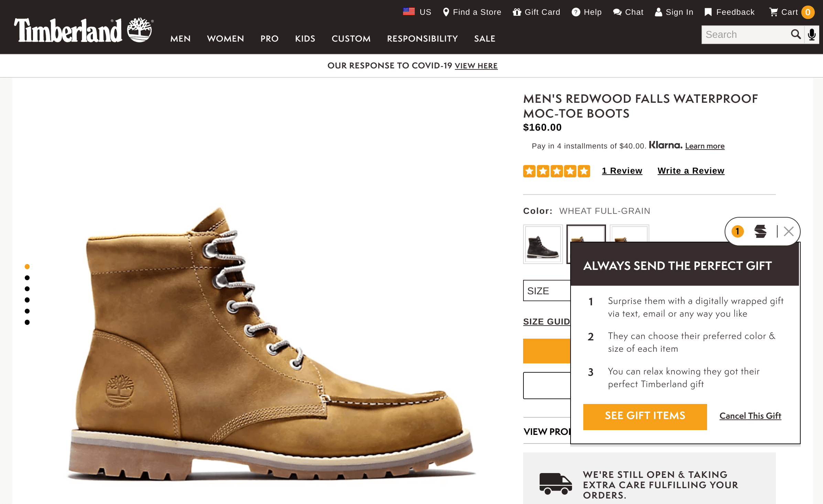Click the US flag country selector
Image resolution: width=823 pixels, height=504 pixels.
(x=409, y=12)
